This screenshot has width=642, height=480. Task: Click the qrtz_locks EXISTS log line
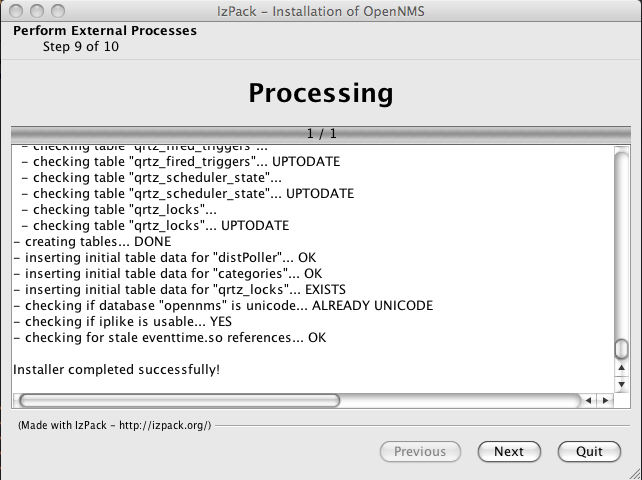pos(179,290)
